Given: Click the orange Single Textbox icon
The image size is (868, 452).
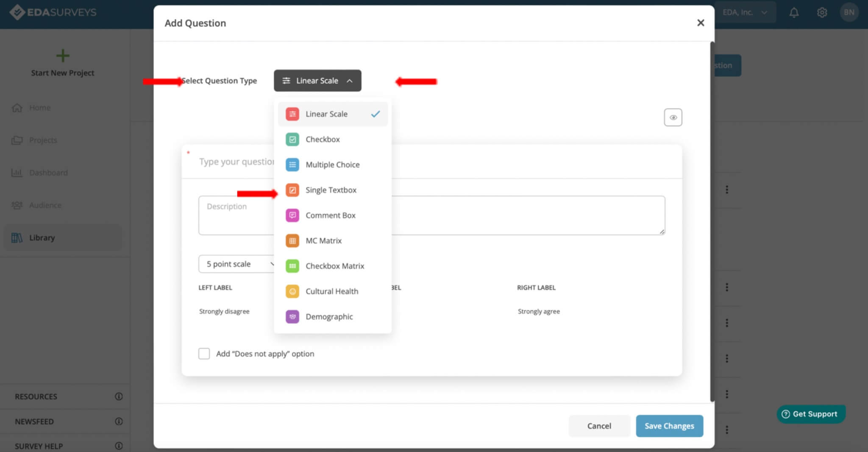Looking at the screenshot, I should point(292,190).
